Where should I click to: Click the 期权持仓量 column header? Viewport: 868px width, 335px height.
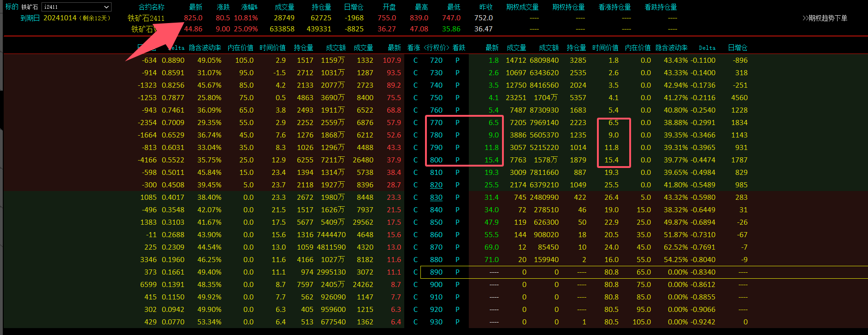tap(568, 7)
